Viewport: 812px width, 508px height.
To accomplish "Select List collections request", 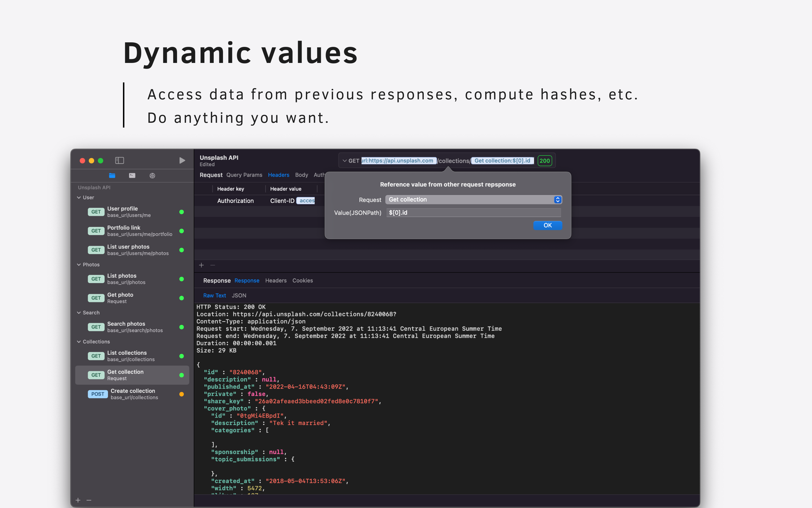I will click(x=132, y=356).
